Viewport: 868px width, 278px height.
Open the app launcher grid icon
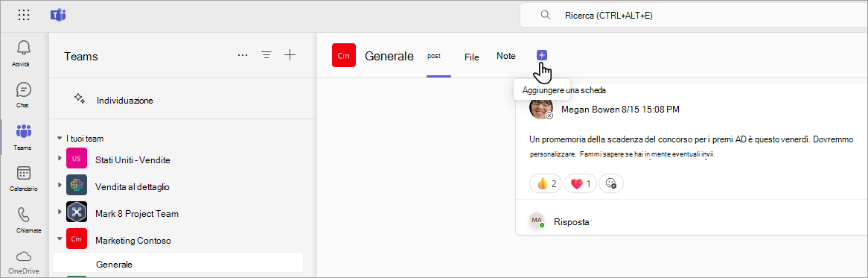(24, 16)
